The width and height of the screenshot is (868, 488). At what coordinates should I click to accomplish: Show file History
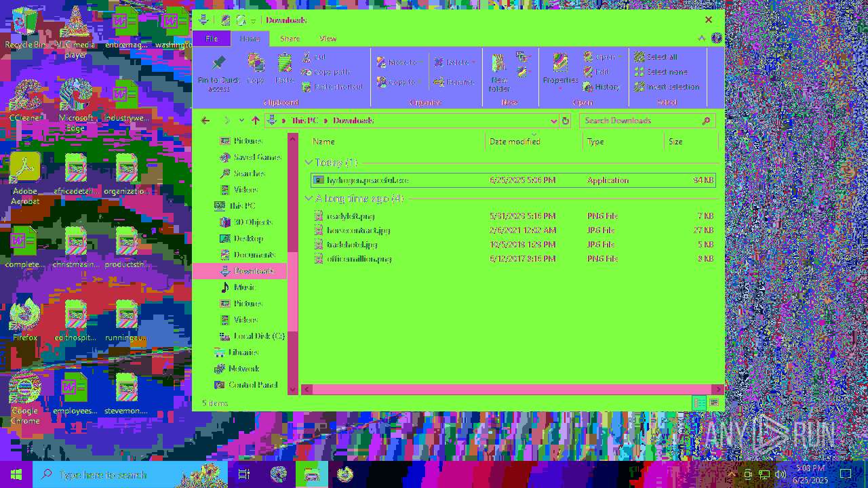point(601,87)
